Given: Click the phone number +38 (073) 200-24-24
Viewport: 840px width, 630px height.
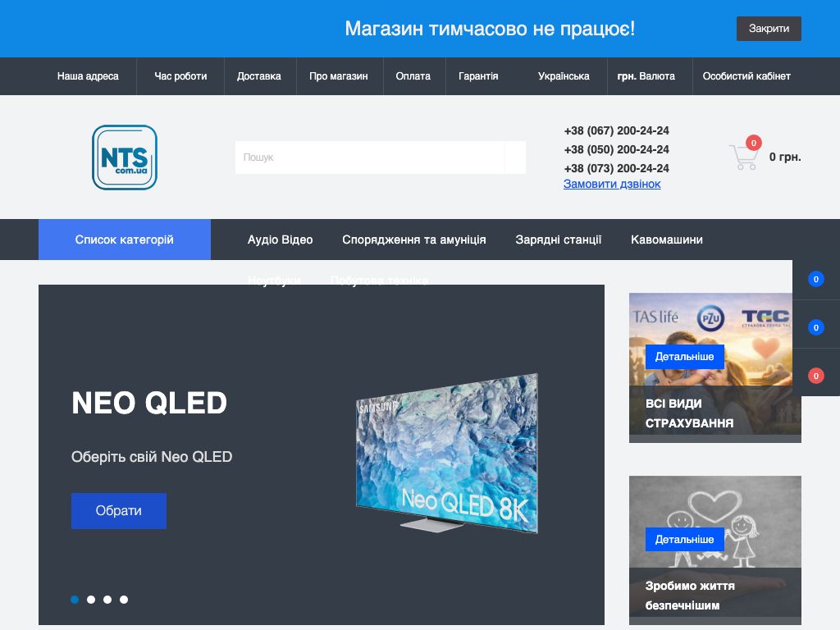Looking at the screenshot, I should click(x=617, y=168).
